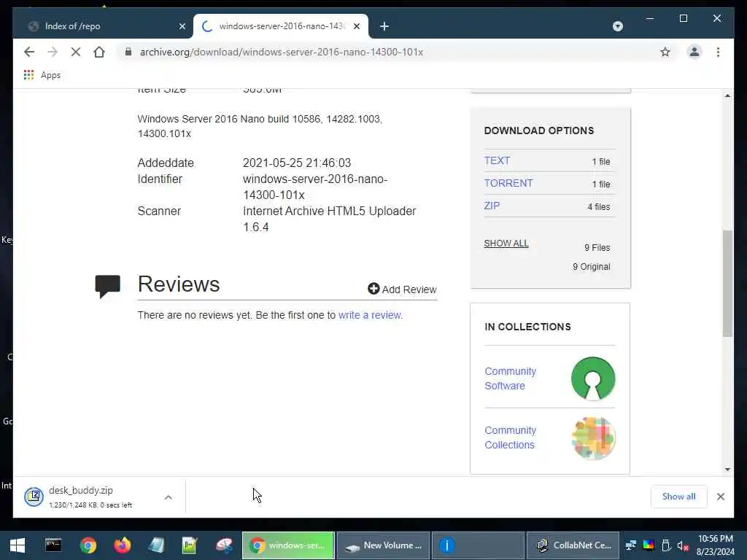
Task: Open the pinned Chrome taskbar icon
Action: [88, 545]
